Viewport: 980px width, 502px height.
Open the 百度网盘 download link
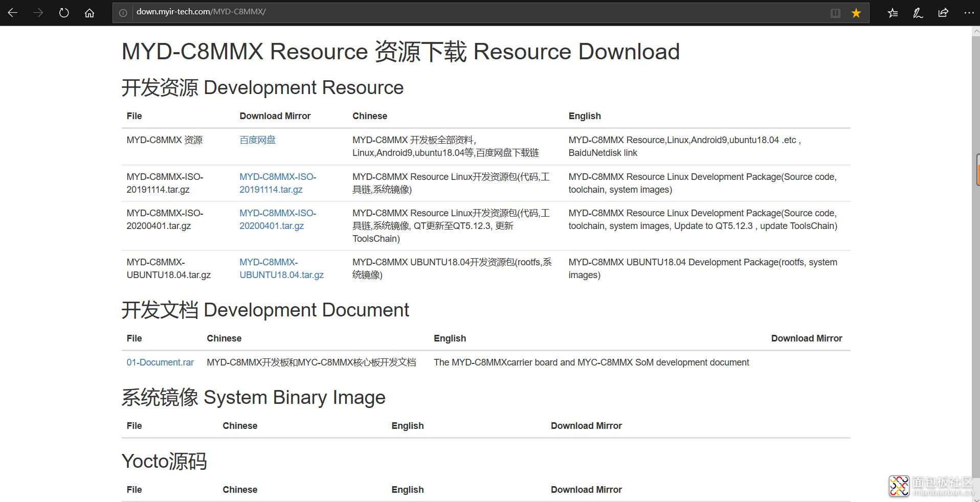click(x=257, y=140)
